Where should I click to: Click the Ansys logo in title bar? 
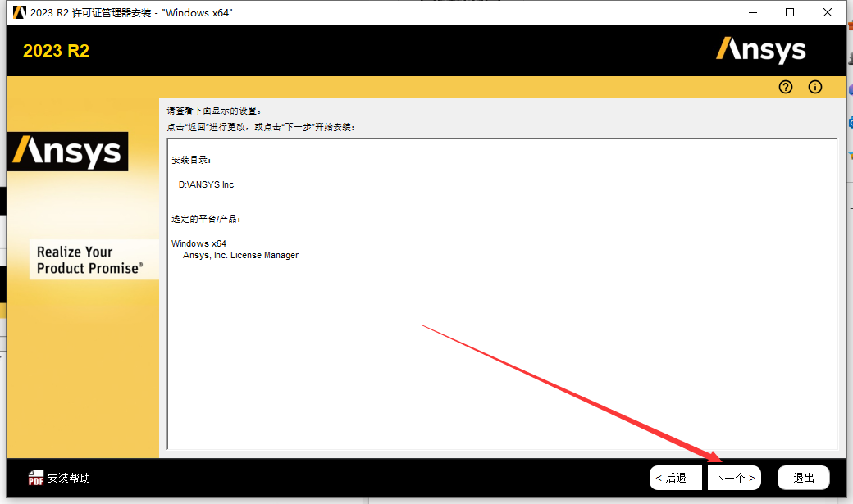tap(19, 12)
